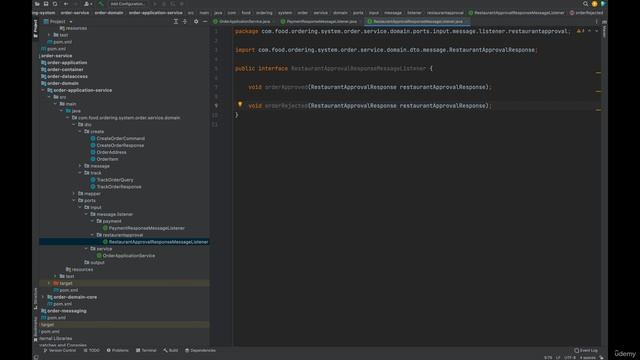Select PaymentResponseMessageListener in project tree
The height and width of the screenshot is (360, 640).
[144, 228]
